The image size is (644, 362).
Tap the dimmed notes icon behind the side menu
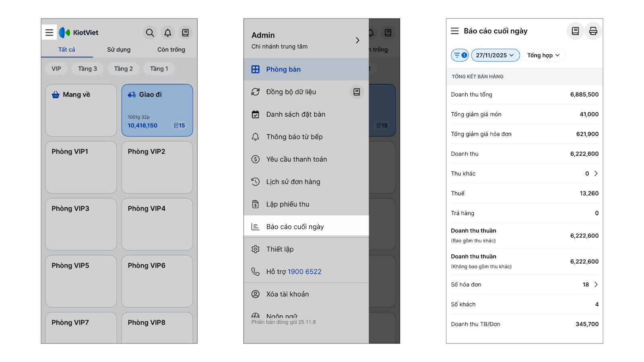pyautogui.click(x=388, y=33)
